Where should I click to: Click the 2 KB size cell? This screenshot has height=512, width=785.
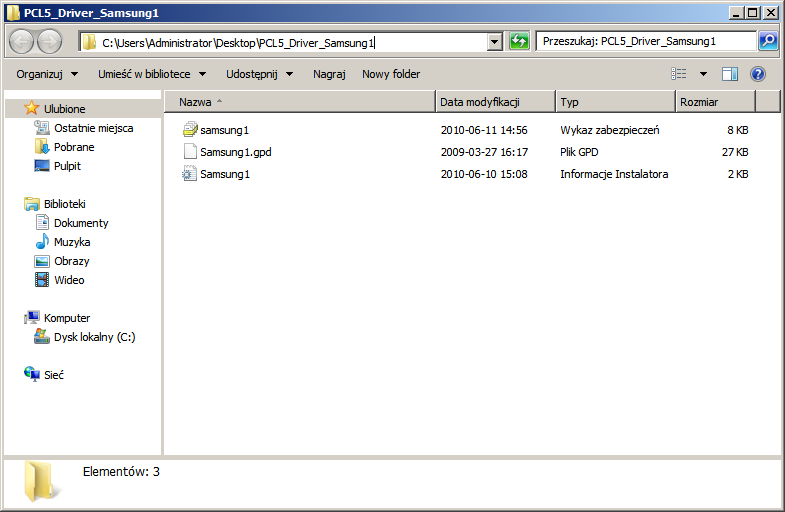point(738,174)
